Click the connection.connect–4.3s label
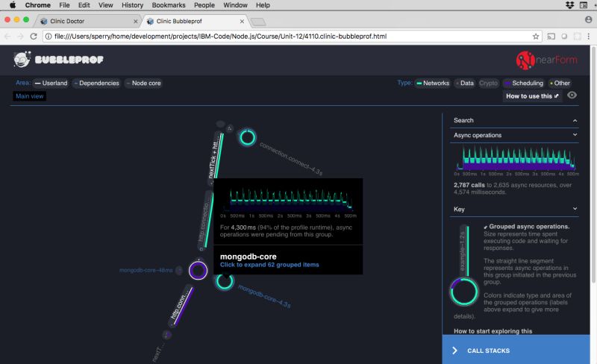The width and height of the screenshot is (597, 364). click(x=291, y=158)
